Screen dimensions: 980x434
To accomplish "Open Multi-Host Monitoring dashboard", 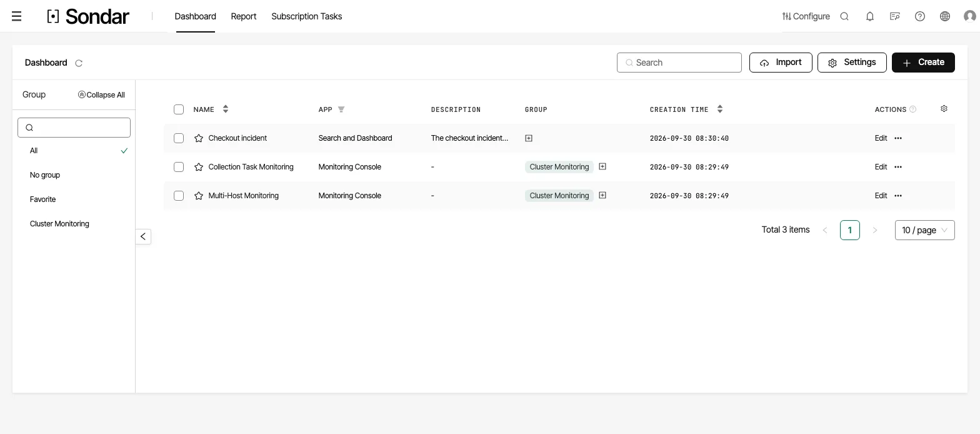I will pos(243,196).
